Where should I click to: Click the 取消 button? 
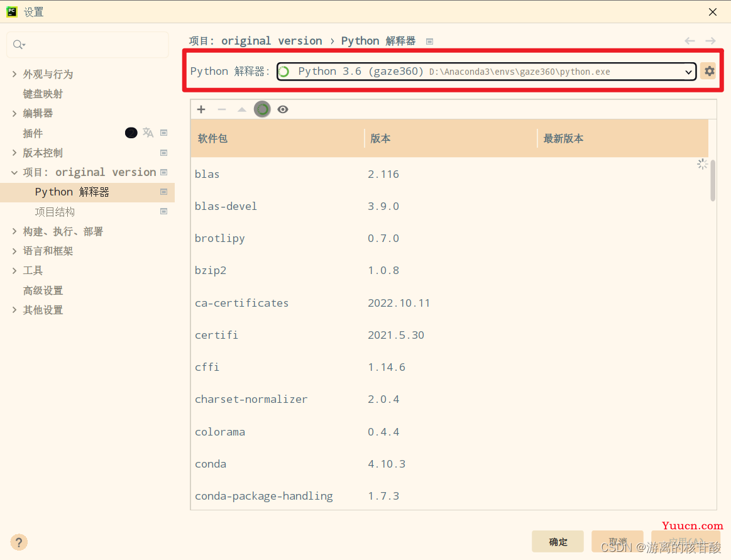pyautogui.click(x=617, y=541)
